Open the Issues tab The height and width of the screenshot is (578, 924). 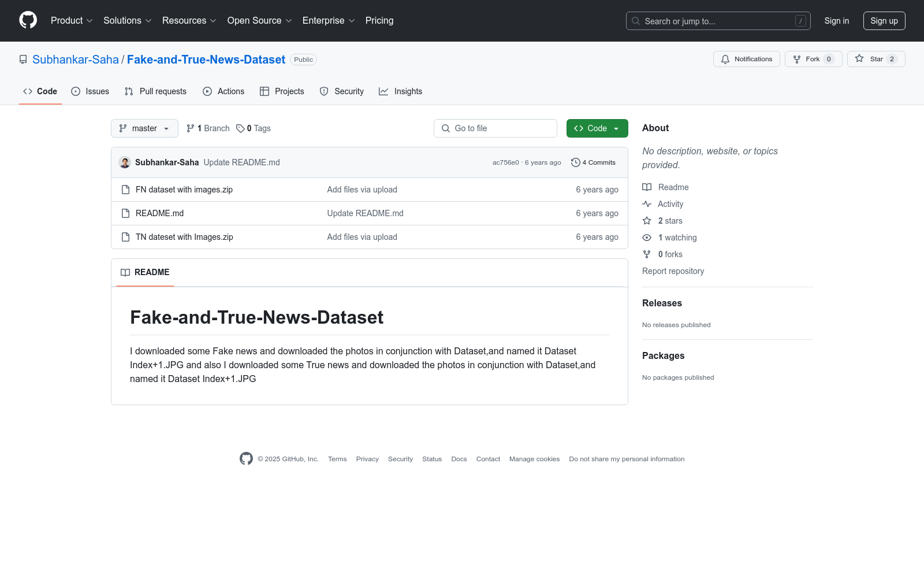(x=90, y=91)
